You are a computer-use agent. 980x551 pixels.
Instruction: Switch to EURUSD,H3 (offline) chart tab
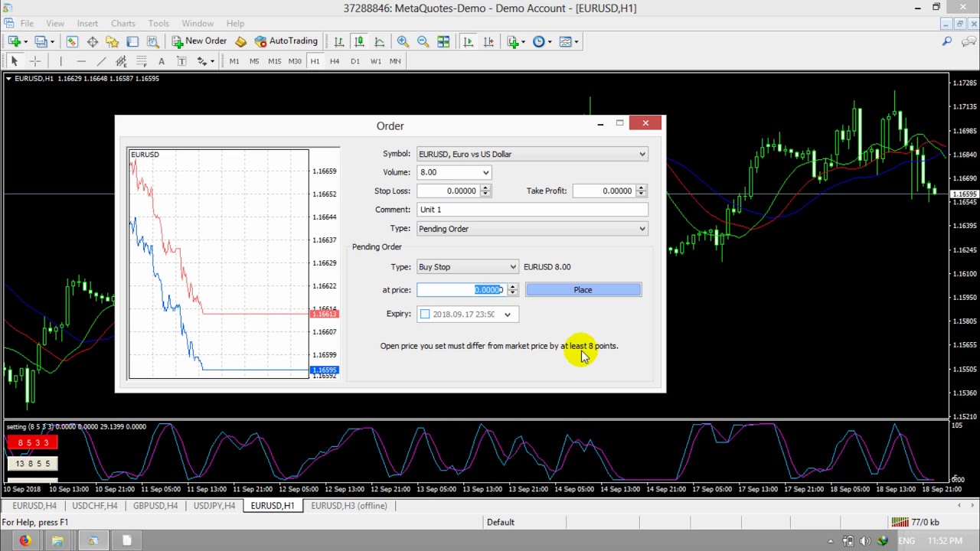pos(348,506)
